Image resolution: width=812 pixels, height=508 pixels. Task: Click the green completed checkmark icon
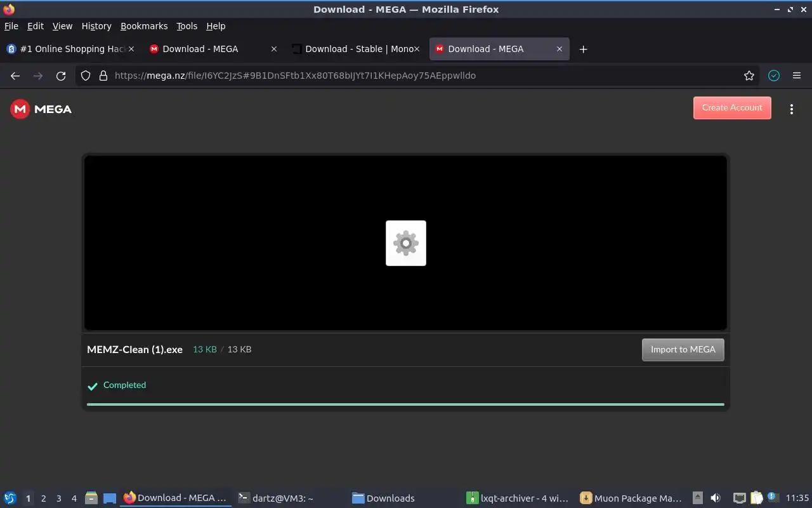93,386
